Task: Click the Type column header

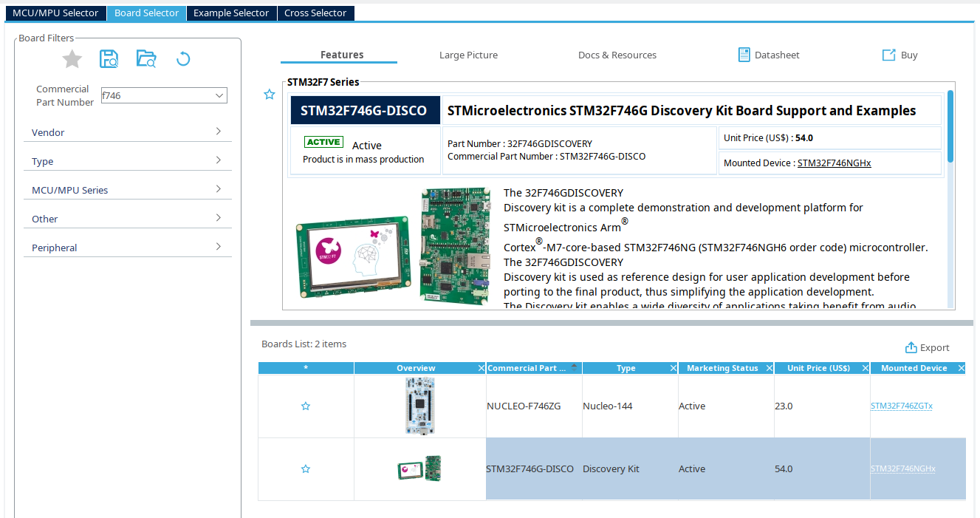Action: point(626,368)
